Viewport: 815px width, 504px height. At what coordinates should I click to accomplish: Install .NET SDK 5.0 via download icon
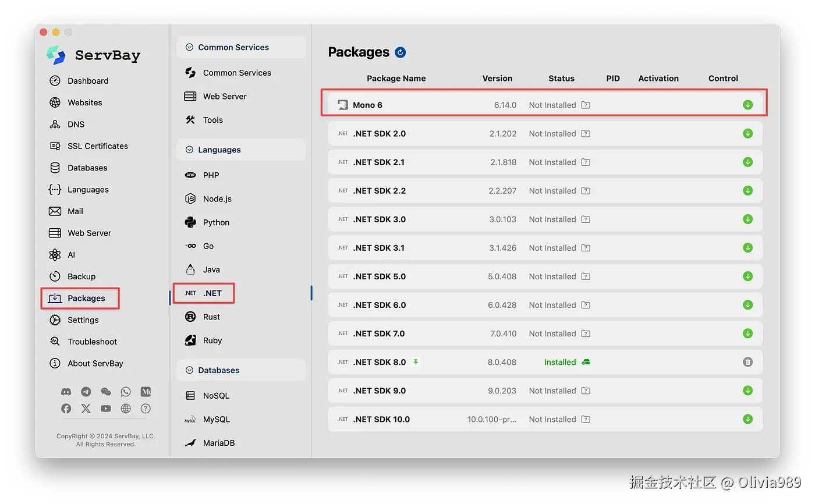click(x=747, y=276)
